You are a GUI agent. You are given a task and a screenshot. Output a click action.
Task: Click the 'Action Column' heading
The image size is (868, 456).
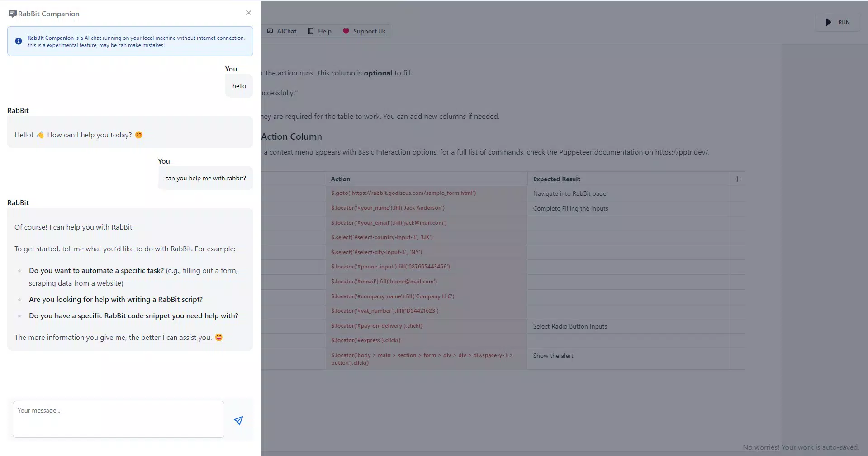point(291,136)
